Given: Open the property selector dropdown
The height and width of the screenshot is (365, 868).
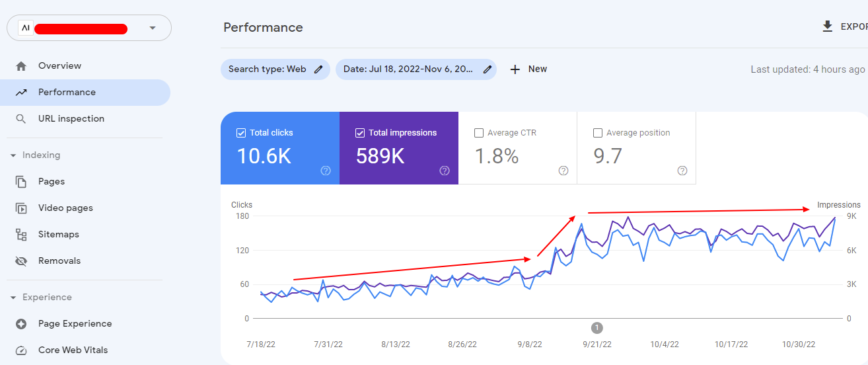Looking at the screenshot, I should click(153, 28).
